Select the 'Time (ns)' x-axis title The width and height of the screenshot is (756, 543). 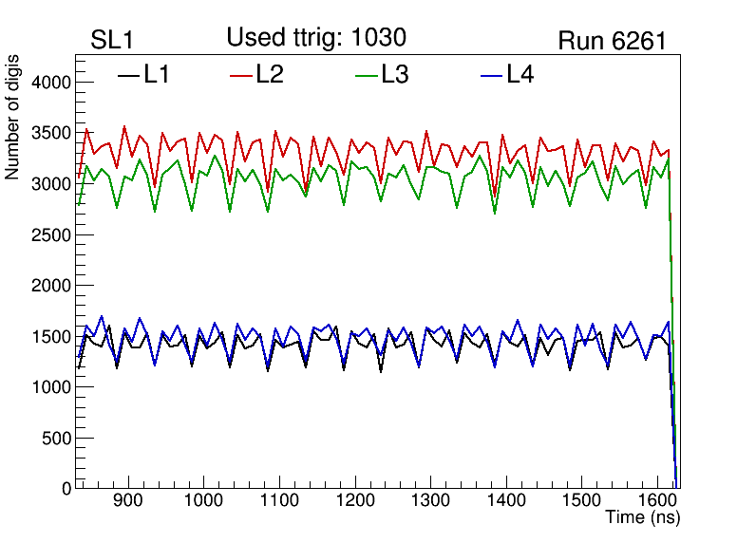tap(643, 518)
